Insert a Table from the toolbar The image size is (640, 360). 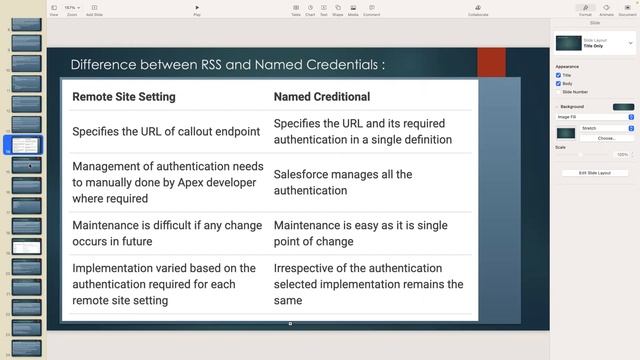coord(296,8)
